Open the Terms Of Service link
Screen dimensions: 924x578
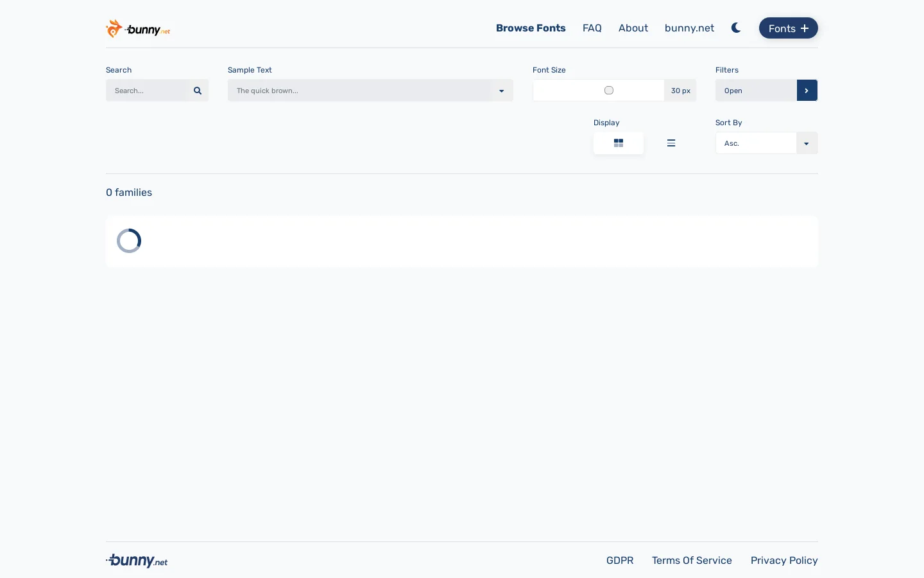[692, 561]
